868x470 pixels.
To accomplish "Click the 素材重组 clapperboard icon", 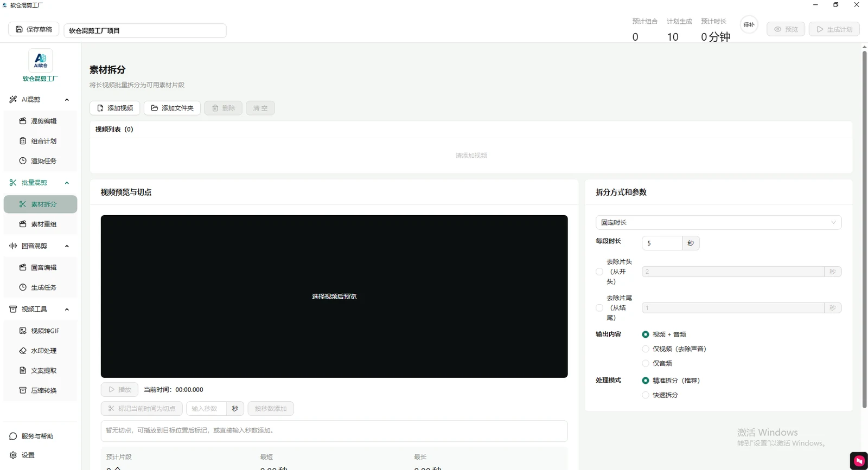I will [x=23, y=224].
